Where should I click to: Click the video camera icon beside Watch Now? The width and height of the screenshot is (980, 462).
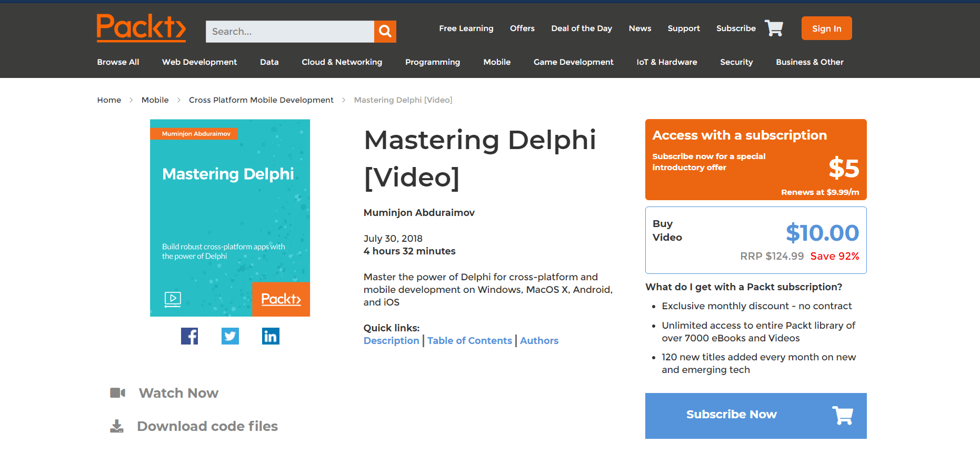click(x=117, y=393)
